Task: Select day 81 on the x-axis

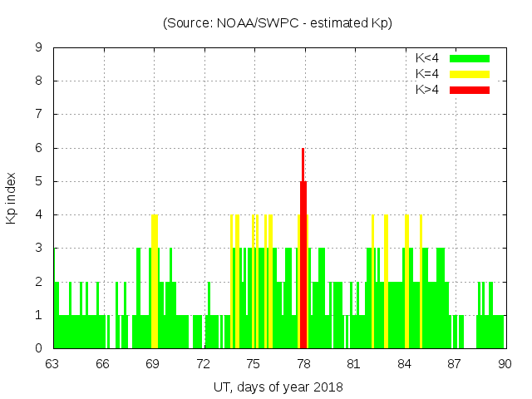Action: (353, 363)
